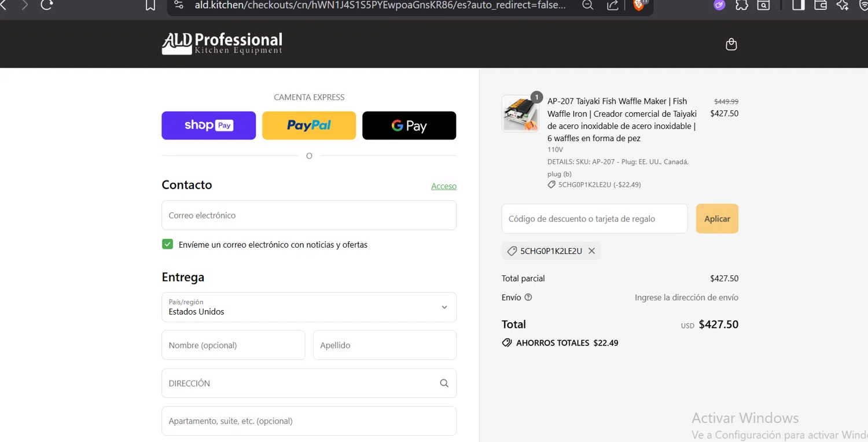The image size is (868, 442).
Task: Click the Contacto section heading
Action: pyautogui.click(x=187, y=185)
